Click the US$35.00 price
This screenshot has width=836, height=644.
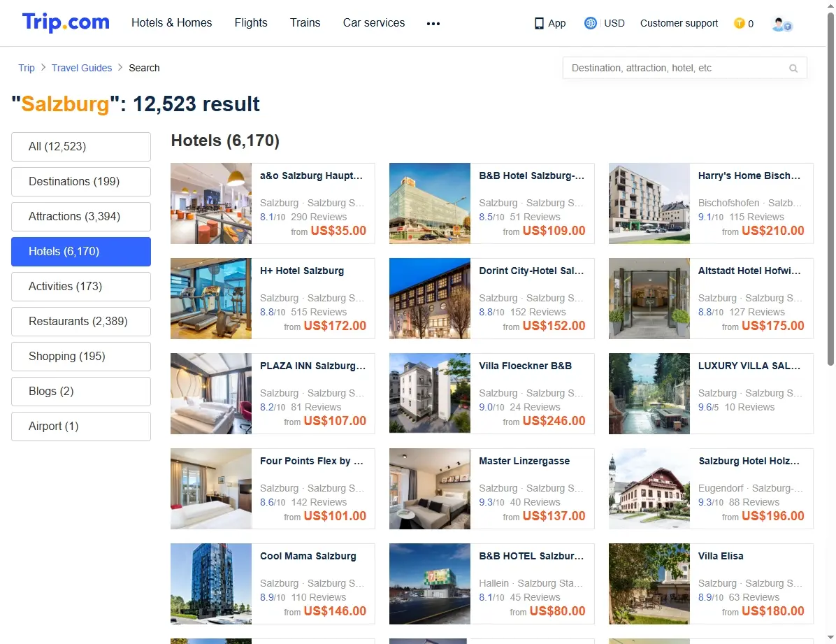pyautogui.click(x=338, y=231)
